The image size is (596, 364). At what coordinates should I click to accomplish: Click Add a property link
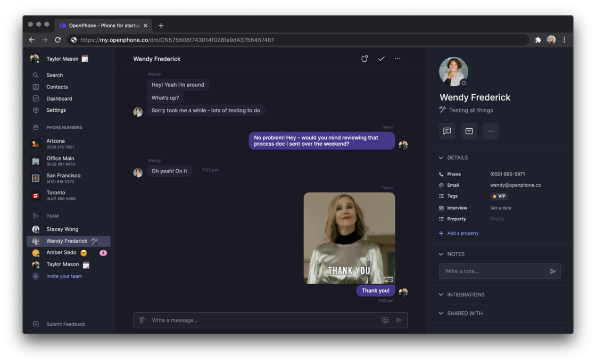[x=462, y=233]
